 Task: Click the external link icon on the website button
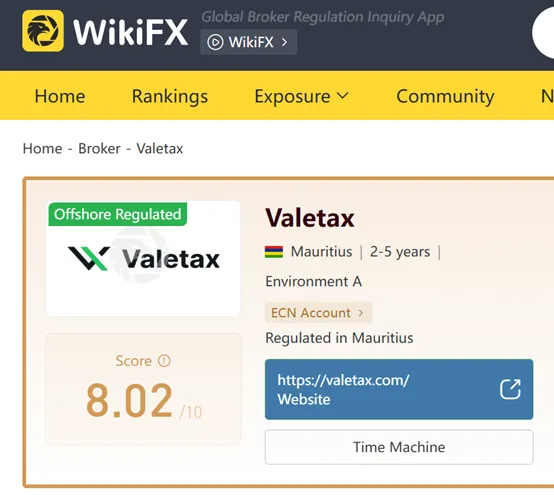(x=510, y=389)
